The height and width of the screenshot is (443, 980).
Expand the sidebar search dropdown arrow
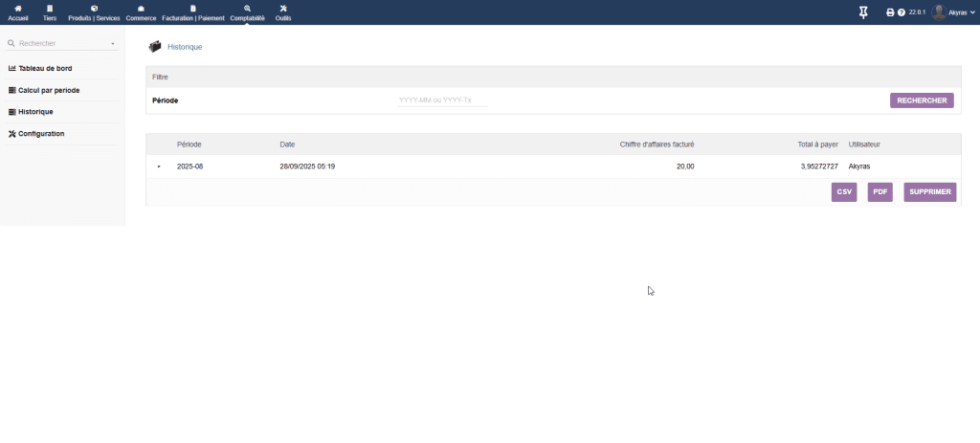(x=113, y=44)
